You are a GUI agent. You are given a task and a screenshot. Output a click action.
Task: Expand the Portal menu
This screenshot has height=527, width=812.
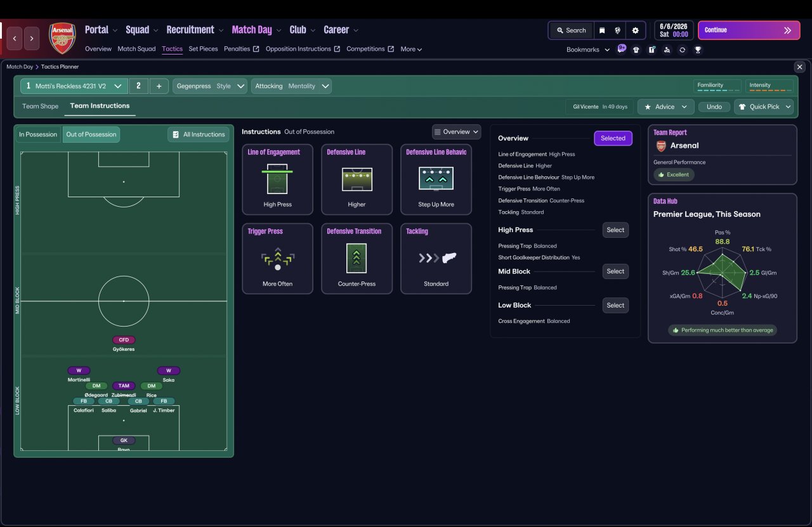click(101, 30)
